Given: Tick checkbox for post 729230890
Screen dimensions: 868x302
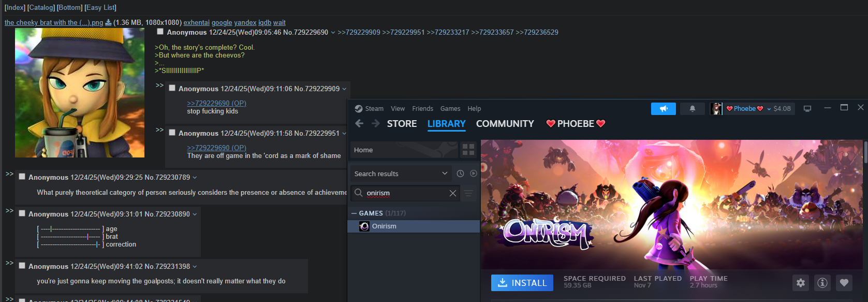Looking at the screenshot, I should pyautogui.click(x=22, y=213).
